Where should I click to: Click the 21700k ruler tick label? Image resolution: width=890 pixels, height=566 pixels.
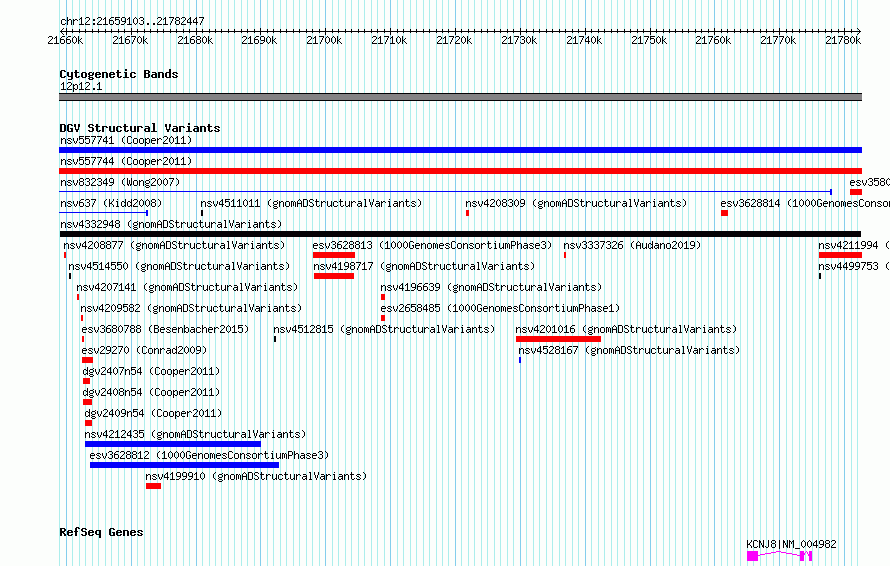click(x=324, y=40)
